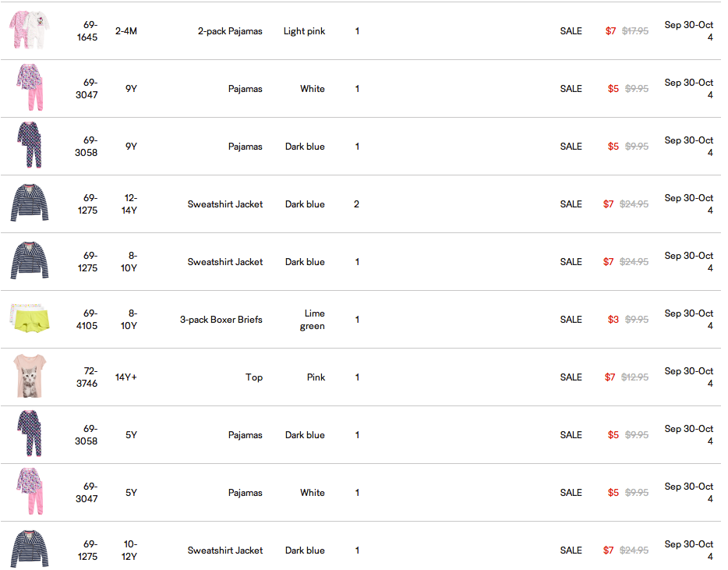This screenshot has height=570, width=728.
Task: Select article number 69-4105
Action: point(87,320)
